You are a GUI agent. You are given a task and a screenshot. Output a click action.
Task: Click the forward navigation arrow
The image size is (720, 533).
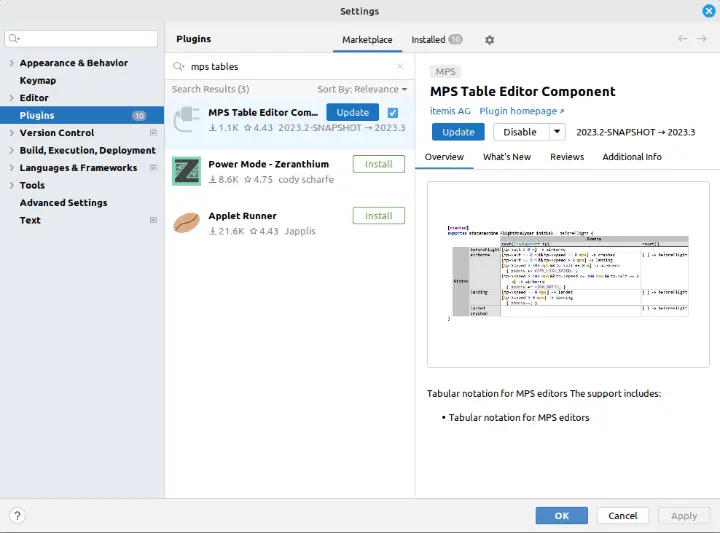pos(702,39)
